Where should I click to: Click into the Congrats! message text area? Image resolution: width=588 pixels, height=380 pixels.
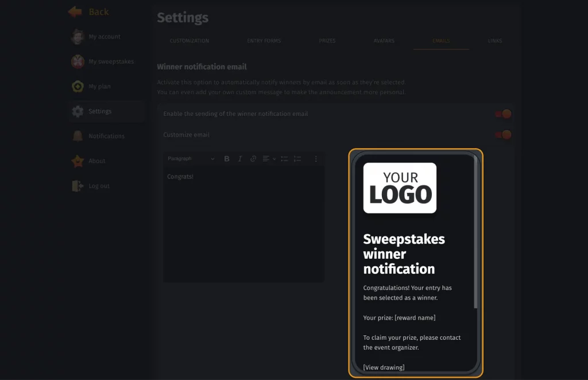coord(243,224)
